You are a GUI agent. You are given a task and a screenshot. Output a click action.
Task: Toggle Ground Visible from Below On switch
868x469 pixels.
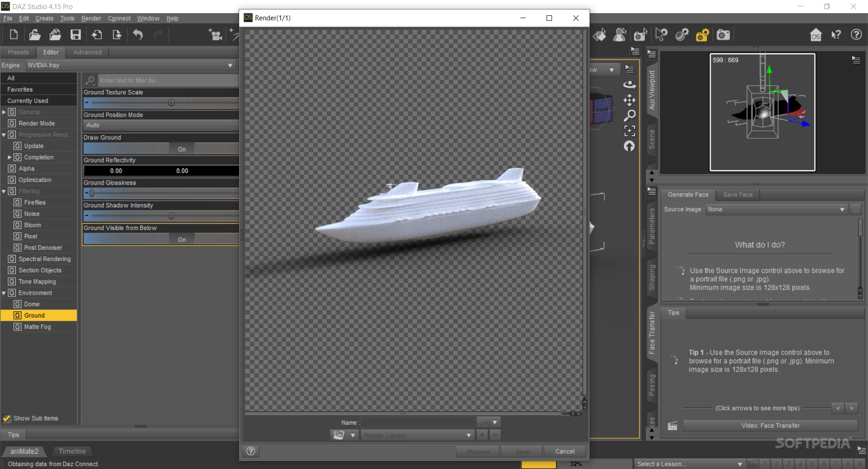tap(182, 239)
